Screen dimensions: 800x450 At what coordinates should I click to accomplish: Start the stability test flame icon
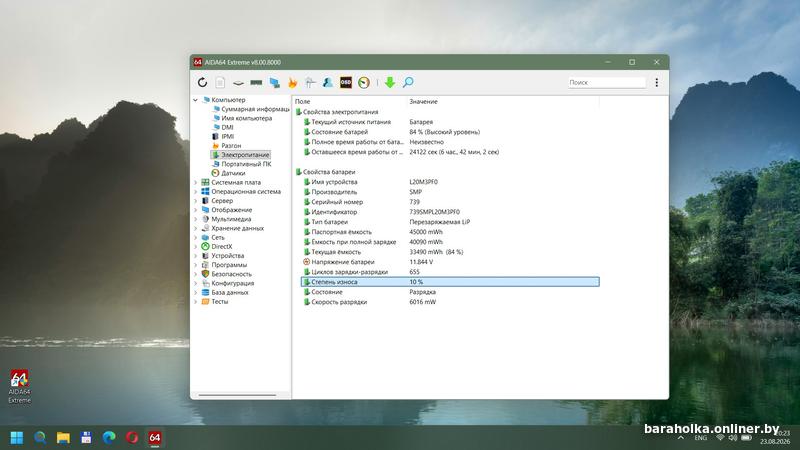tap(292, 82)
